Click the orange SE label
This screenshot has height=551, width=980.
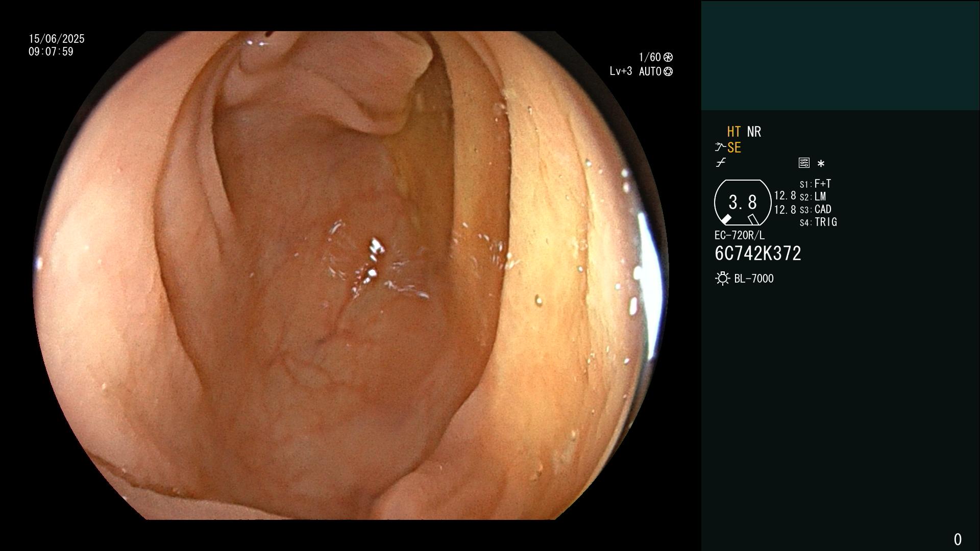tap(734, 147)
